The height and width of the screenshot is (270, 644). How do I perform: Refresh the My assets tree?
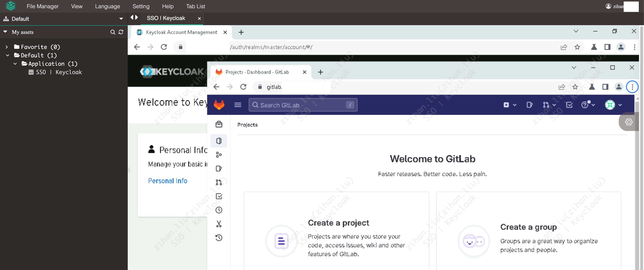click(121, 32)
